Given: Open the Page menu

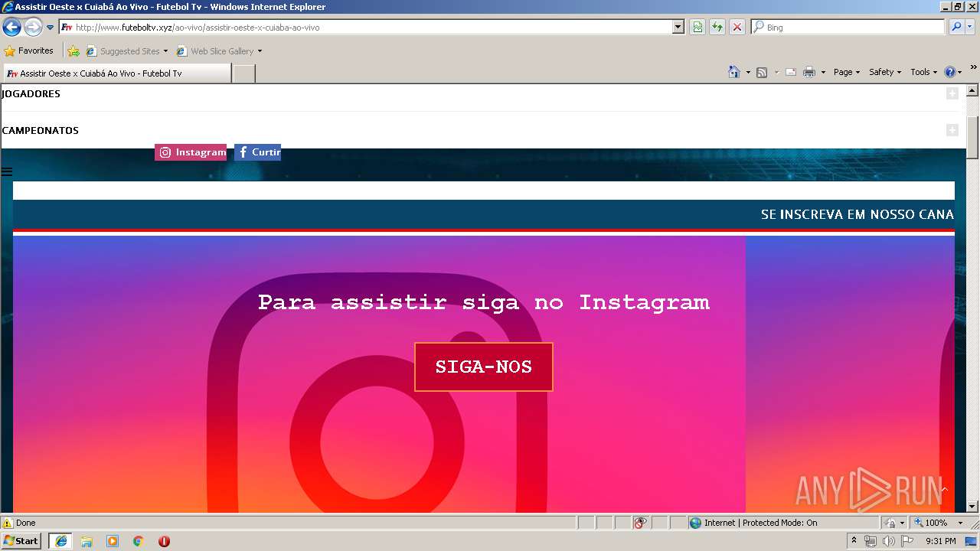Looking at the screenshot, I should [x=847, y=72].
